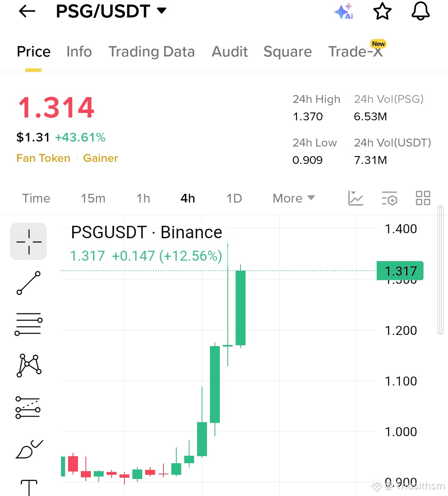Click the 1.100 price axis label
This screenshot has width=448, height=496.
point(401,381)
